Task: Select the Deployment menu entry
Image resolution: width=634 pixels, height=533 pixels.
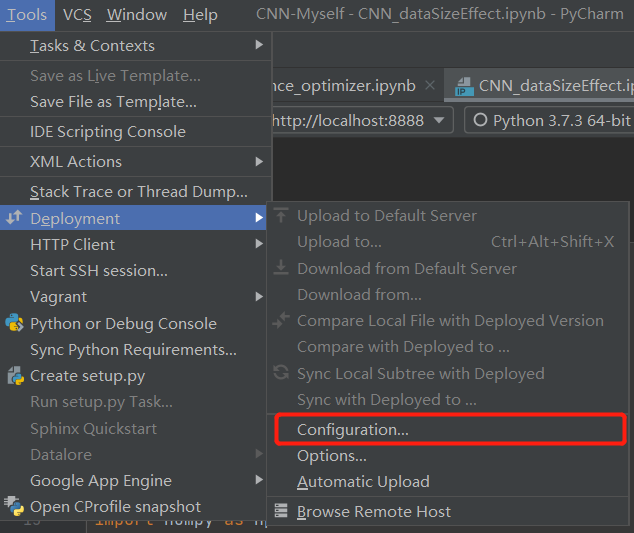Action: 133,218
